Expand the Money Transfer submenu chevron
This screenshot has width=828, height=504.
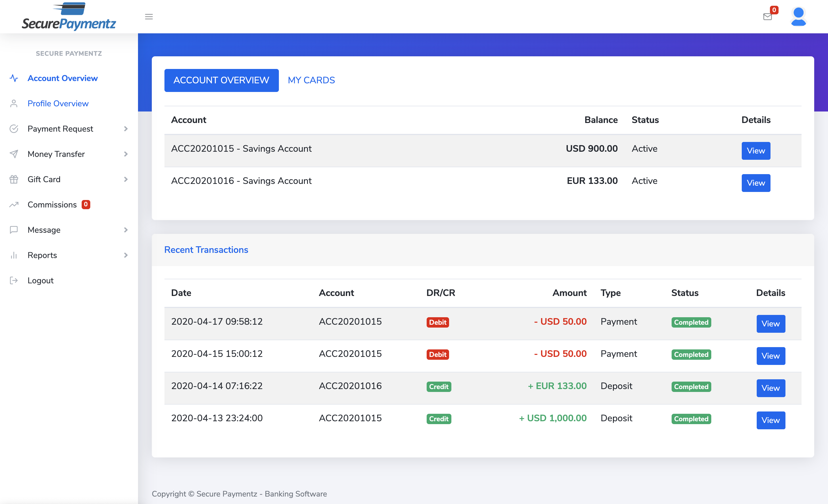(x=126, y=154)
